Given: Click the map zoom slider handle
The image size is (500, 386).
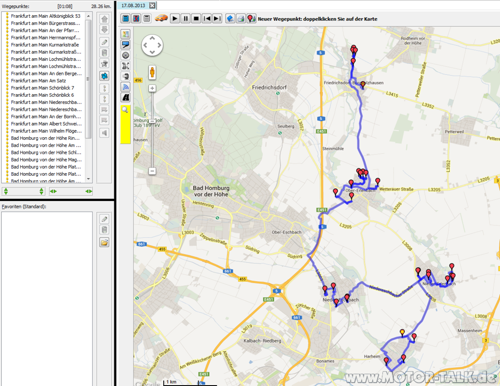Looking at the screenshot, I should [x=152, y=121].
